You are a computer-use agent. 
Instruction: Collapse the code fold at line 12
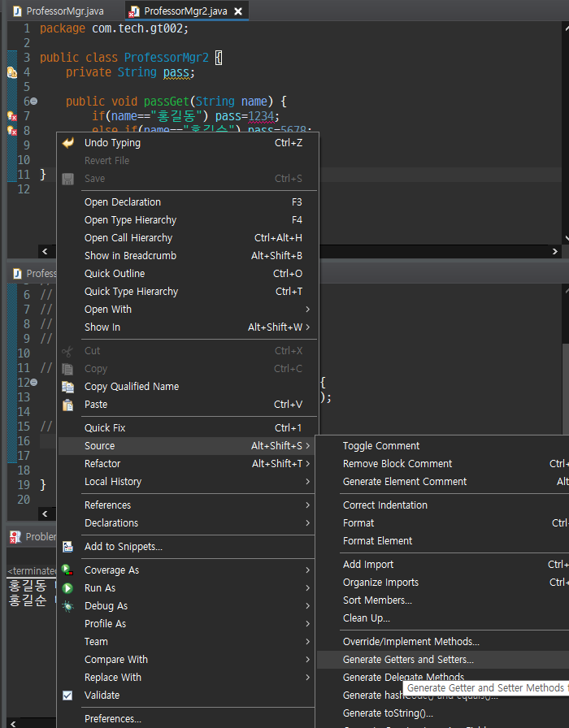pos(33,383)
